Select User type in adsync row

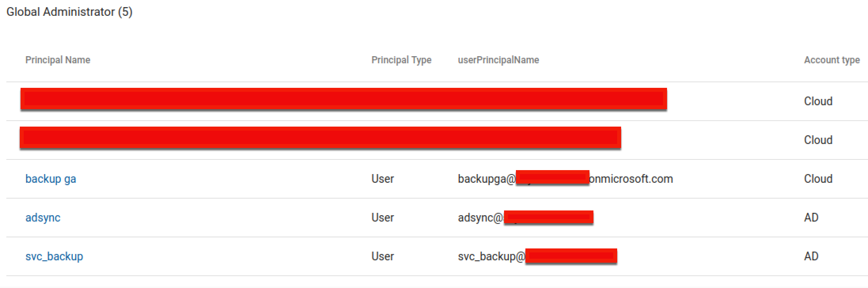(383, 218)
